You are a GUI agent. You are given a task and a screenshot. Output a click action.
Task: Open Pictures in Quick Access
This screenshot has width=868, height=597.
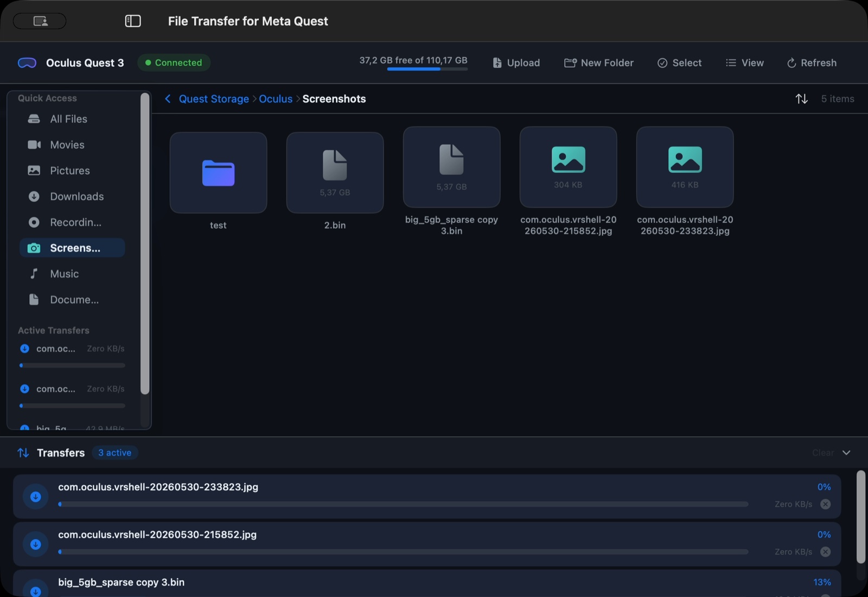[72, 170]
